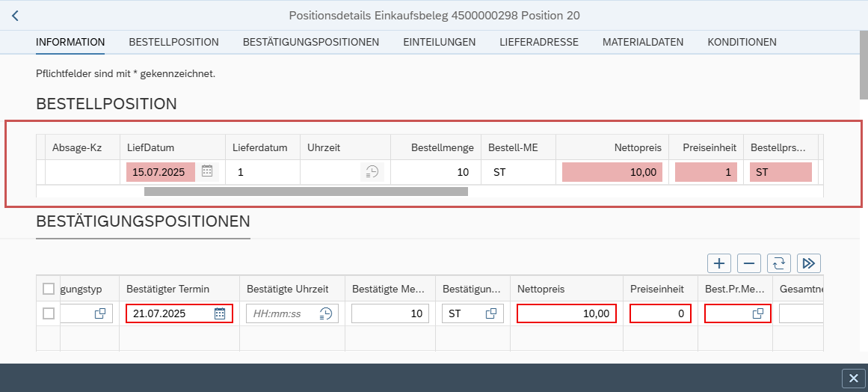Click the double-arrow forward icon button
Screen dimensions: 868x392
[809, 263]
